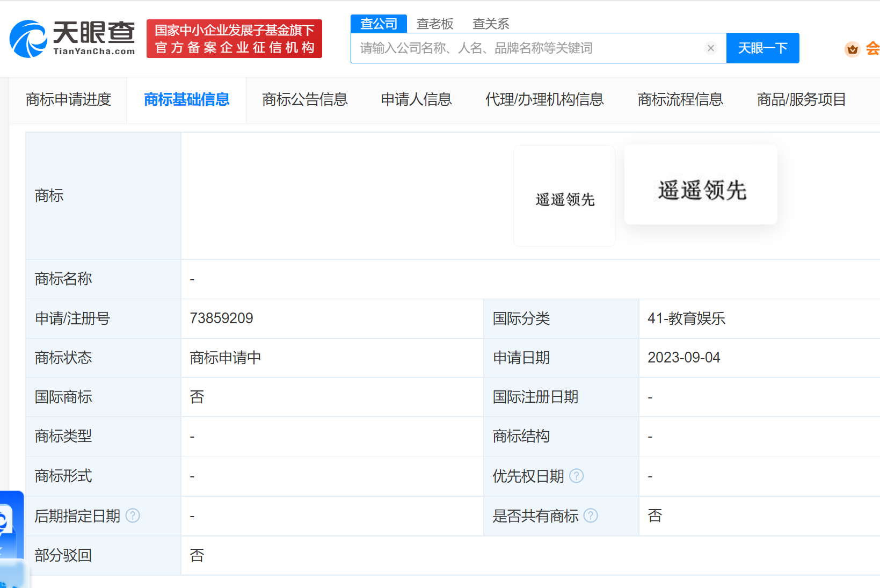The image size is (880, 588).
Task: Click the 国际分类 label cell
Action: point(561,318)
